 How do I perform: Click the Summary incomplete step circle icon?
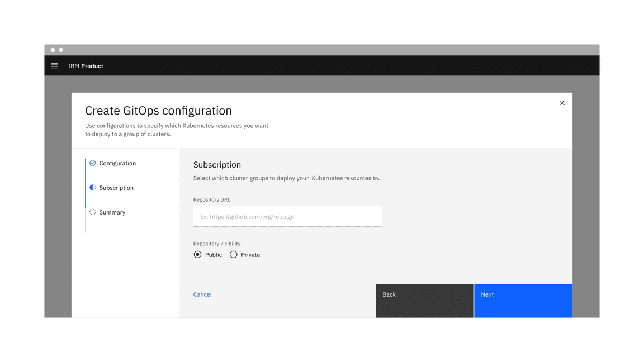[92, 212]
